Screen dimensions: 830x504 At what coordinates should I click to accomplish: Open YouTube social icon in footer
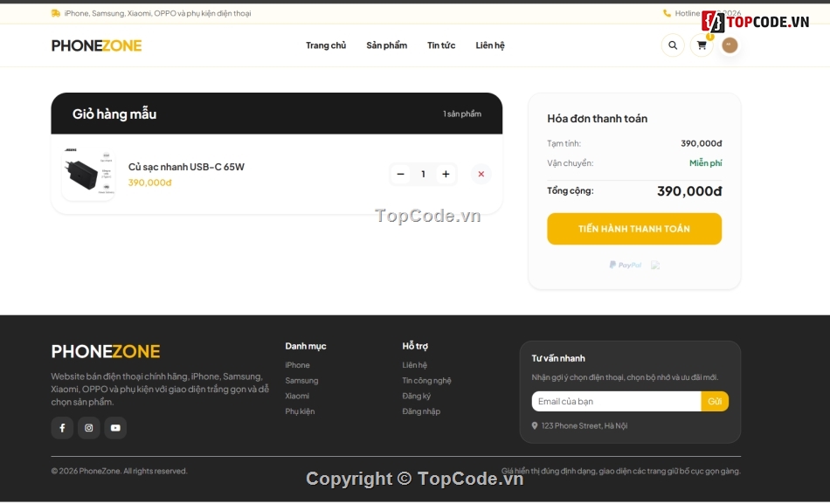coord(115,428)
